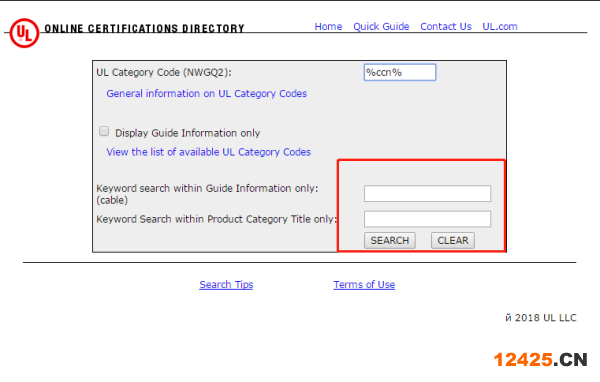Click the UL Category Code (NWGQ2) label
Image resolution: width=600 pixels, height=382 pixels.
pos(164,72)
